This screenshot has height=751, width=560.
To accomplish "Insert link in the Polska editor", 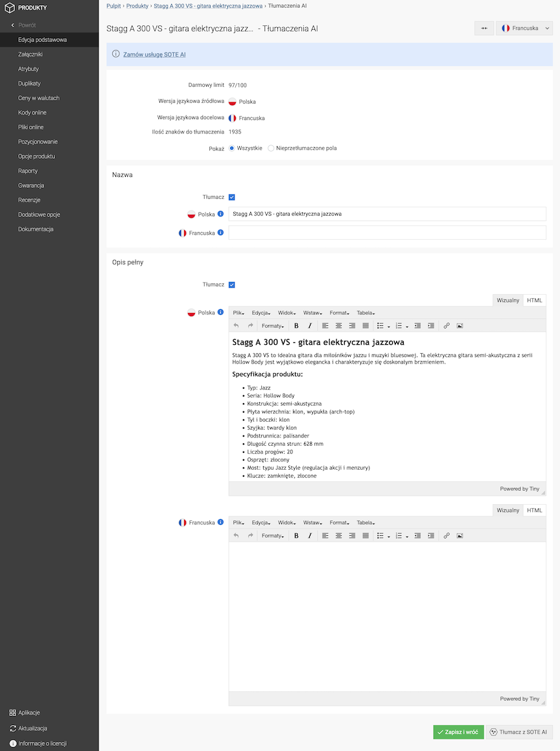I will (x=447, y=326).
